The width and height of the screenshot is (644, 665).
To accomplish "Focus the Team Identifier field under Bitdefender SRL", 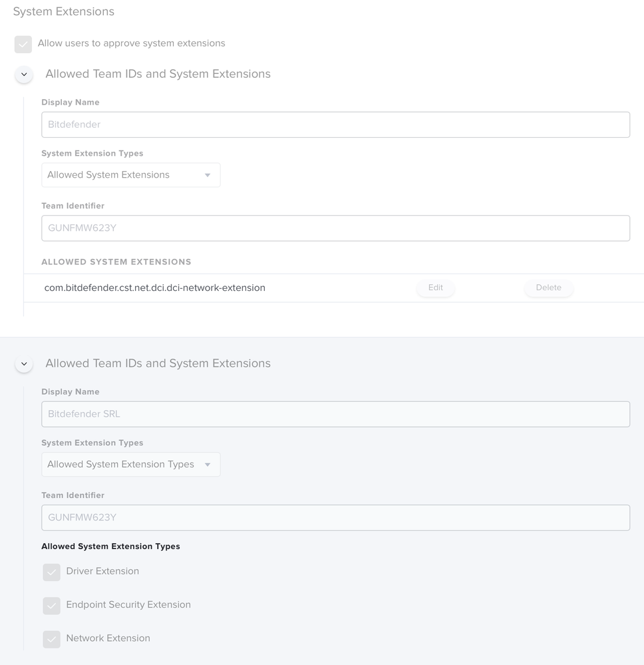I will [x=336, y=517].
